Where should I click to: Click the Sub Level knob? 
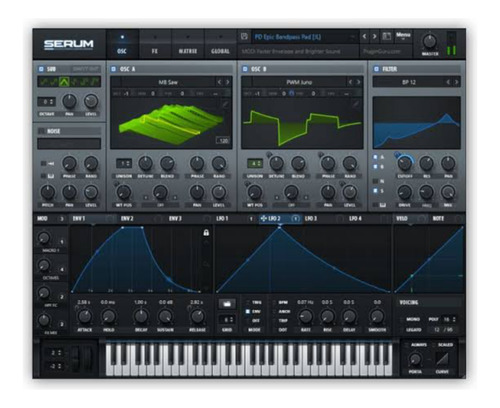click(x=91, y=101)
